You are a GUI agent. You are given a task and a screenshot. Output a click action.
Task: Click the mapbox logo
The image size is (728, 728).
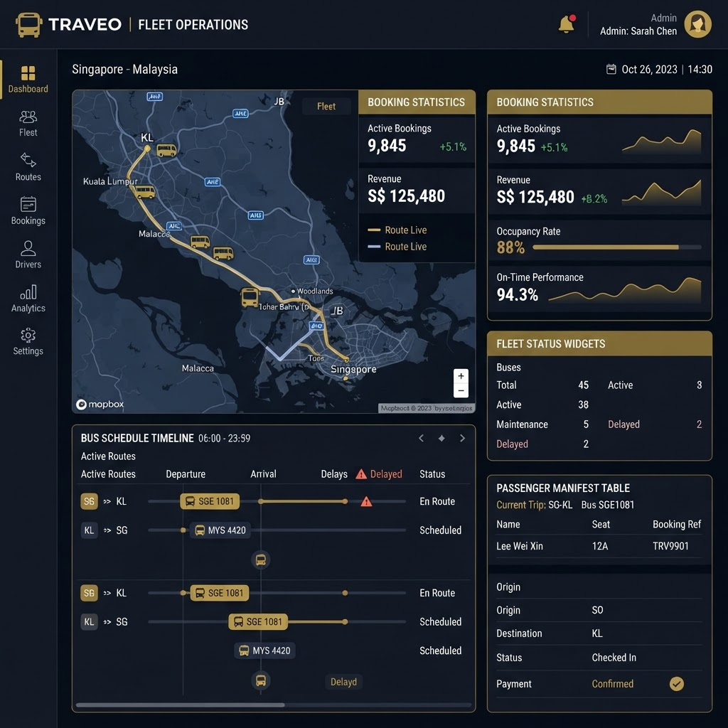[x=100, y=405]
